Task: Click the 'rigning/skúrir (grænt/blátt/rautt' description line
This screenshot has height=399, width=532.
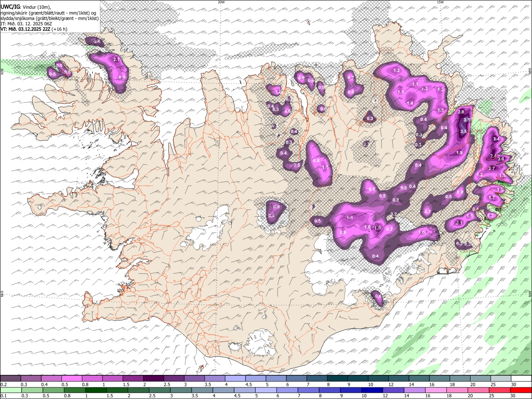Action: pos(49,13)
